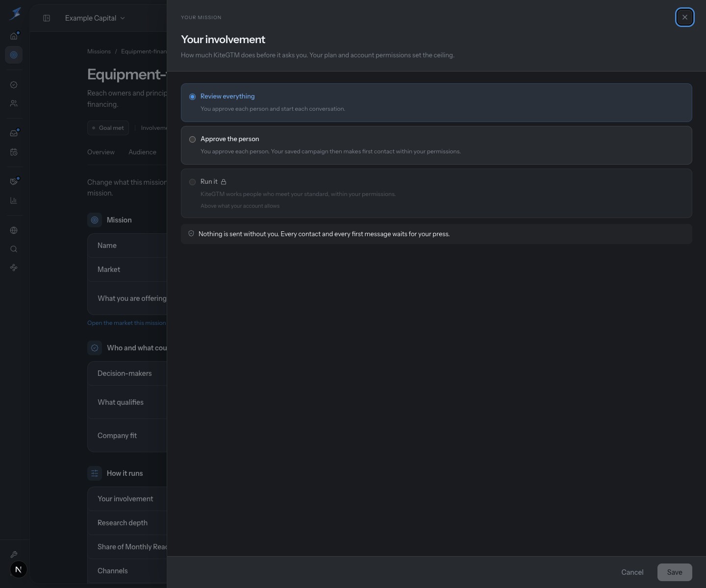Click the Decision-makers row

(x=127, y=373)
